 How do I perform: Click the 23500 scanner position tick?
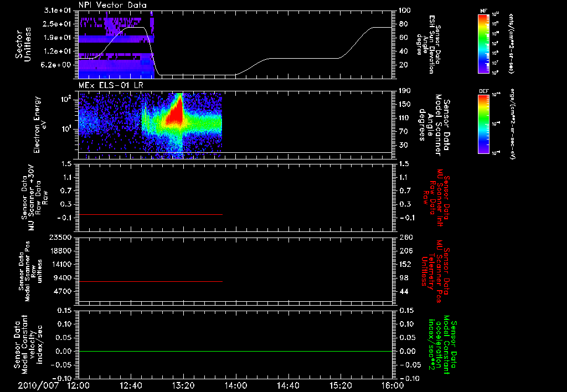click(x=60, y=237)
